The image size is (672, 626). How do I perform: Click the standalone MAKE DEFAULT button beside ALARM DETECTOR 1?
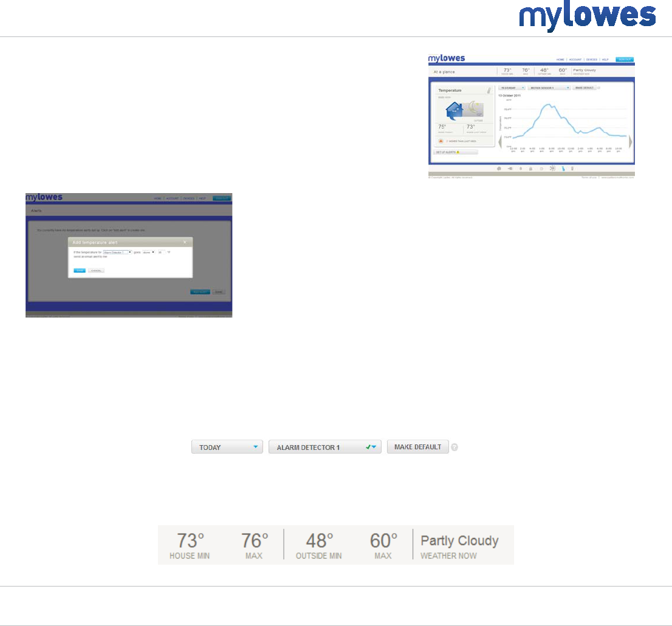tap(418, 447)
